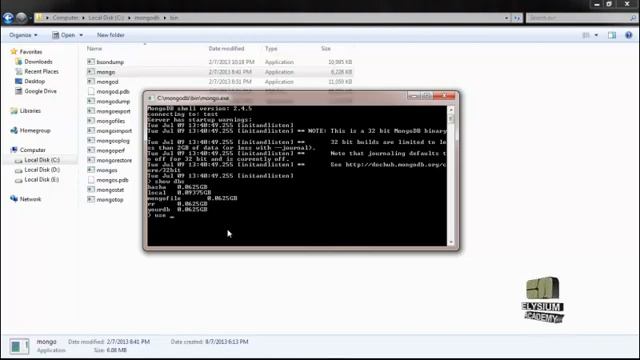
Task: Open Recent Places in the sidebar
Action: 41,71
